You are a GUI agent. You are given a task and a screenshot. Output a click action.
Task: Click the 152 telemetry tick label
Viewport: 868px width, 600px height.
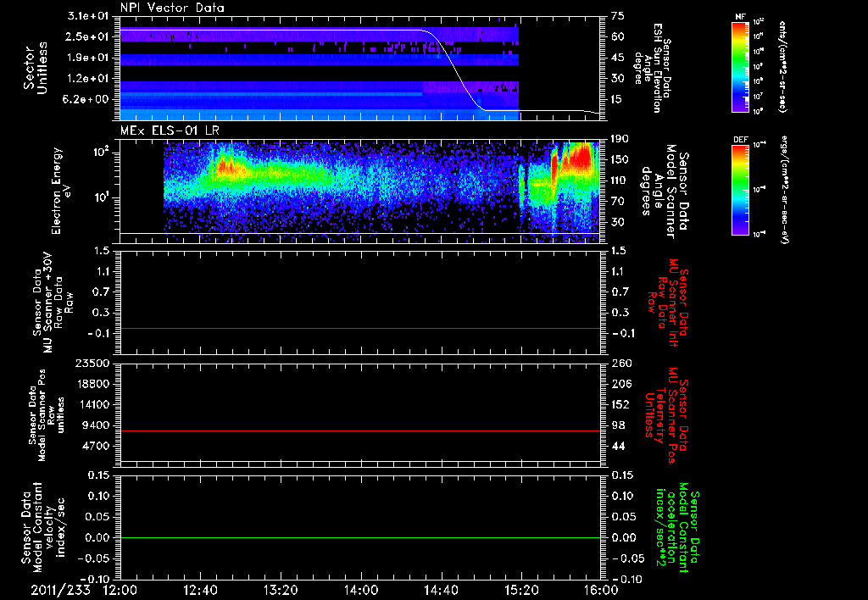620,404
